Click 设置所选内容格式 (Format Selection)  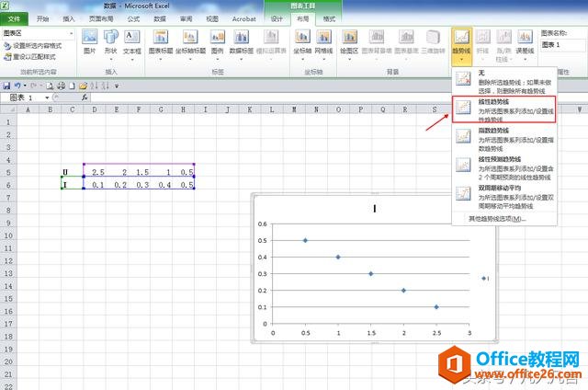[33, 46]
